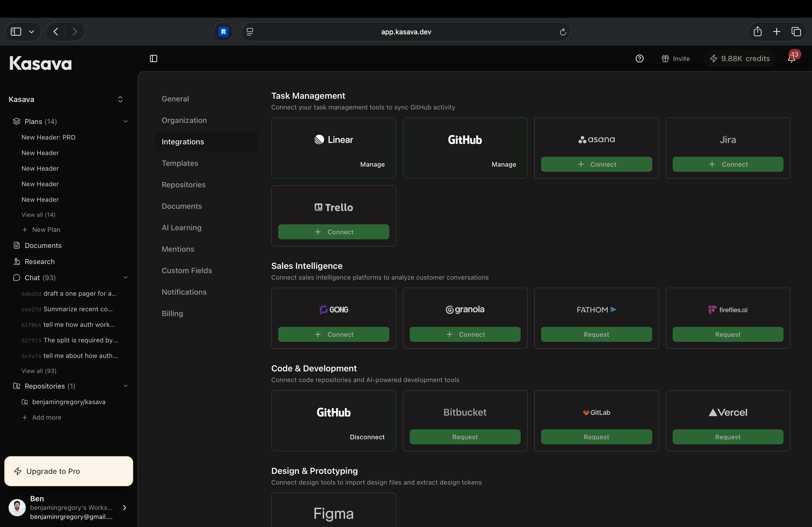Open chat 'draft a one pager for a...'
Screen dimensions: 812x527
click(69, 293)
